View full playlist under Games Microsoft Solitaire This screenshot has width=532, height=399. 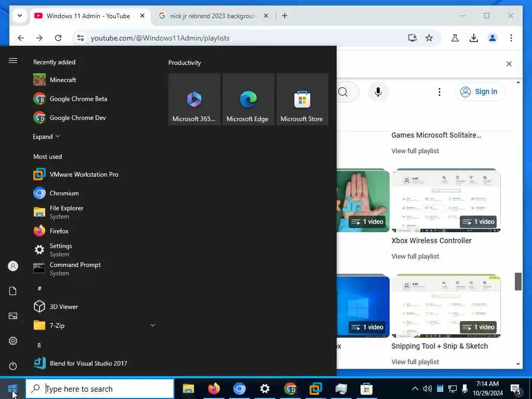point(415,151)
